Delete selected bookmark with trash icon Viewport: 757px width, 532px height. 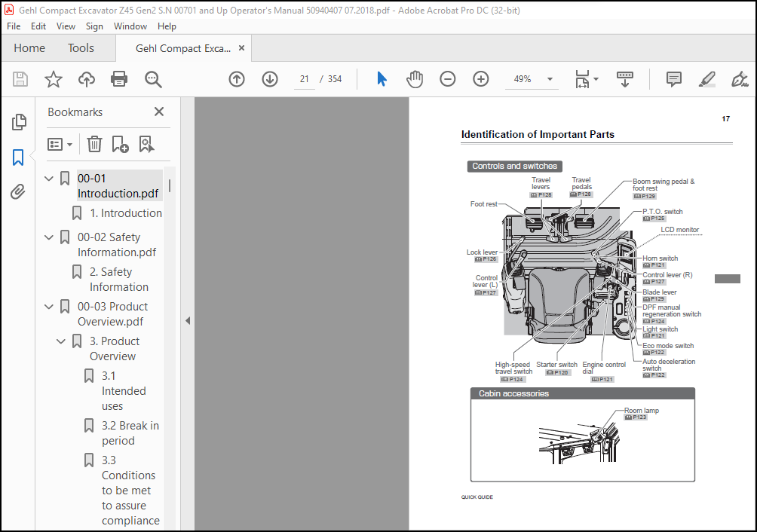coord(94,144)
